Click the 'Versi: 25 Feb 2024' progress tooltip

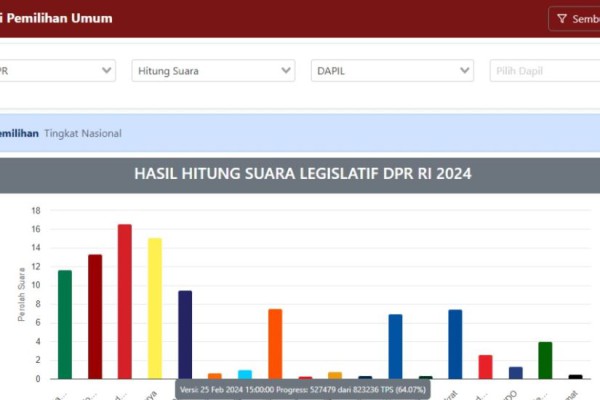tap(303, 390)
